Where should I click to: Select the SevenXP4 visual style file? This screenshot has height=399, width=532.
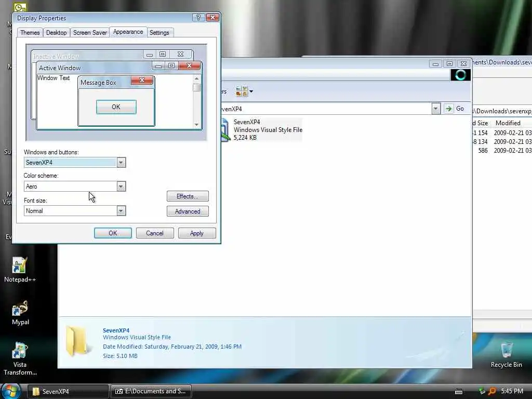pyautogui.click(x=262, y=129)
